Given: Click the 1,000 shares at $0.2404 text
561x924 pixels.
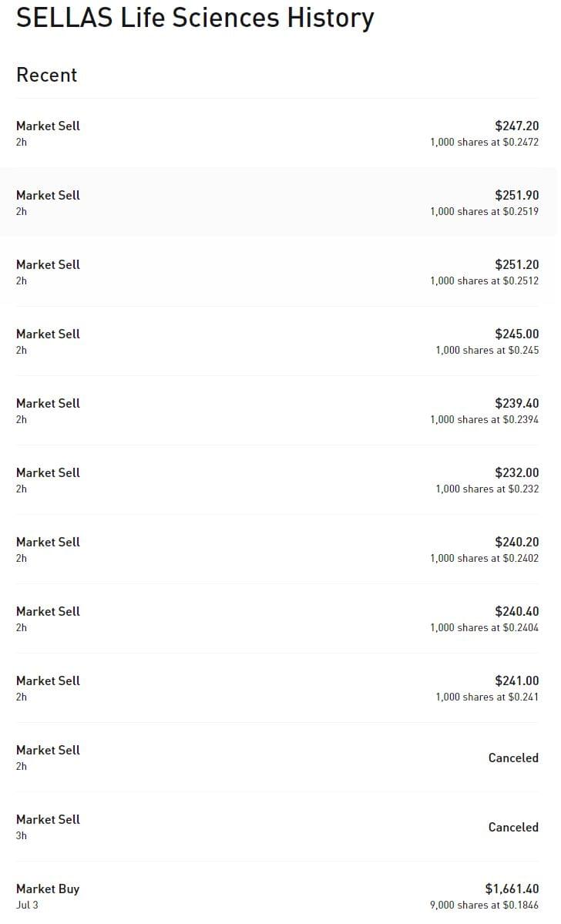Looking at the screenshot, I should (x=484, y=628).
